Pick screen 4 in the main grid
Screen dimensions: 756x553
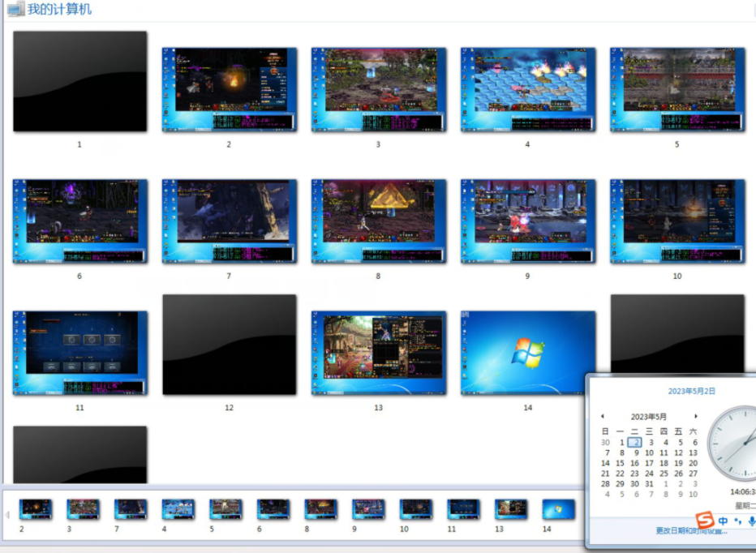[528, 89]
